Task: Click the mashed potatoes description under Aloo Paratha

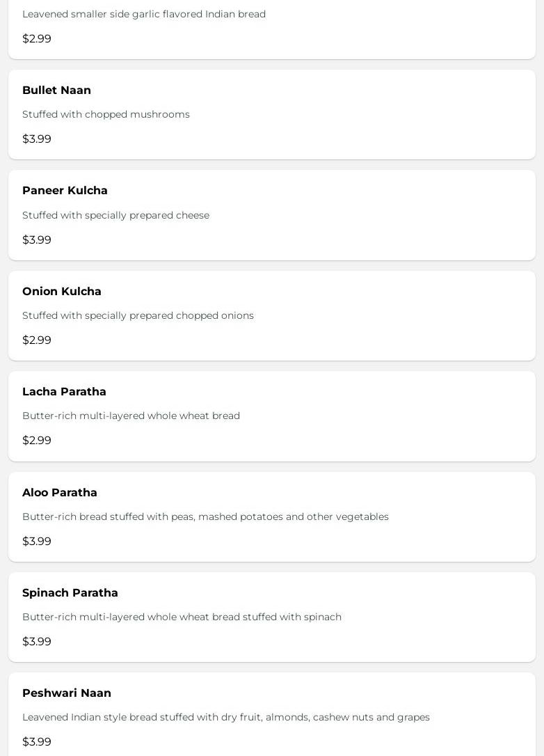Action: (205, 517)
